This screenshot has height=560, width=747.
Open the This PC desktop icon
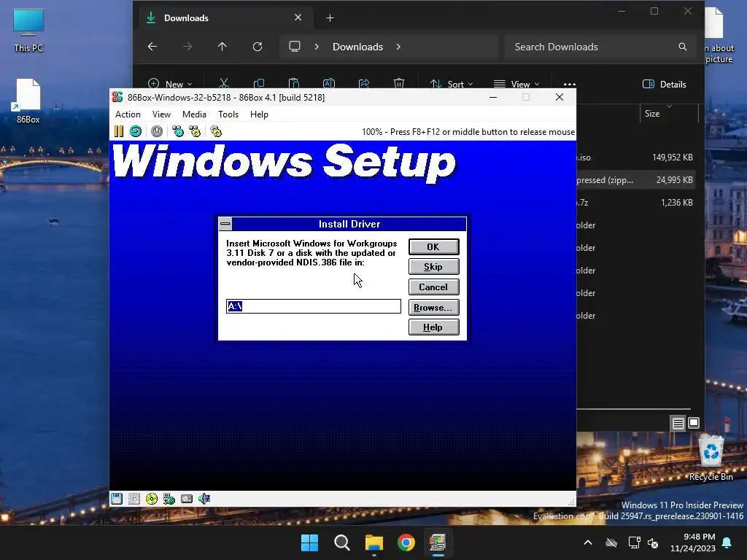pos(28,31)
